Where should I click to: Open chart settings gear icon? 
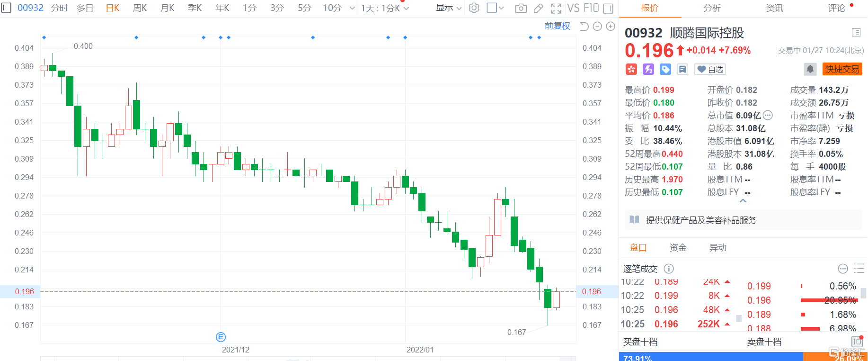[x=474, y=8]
